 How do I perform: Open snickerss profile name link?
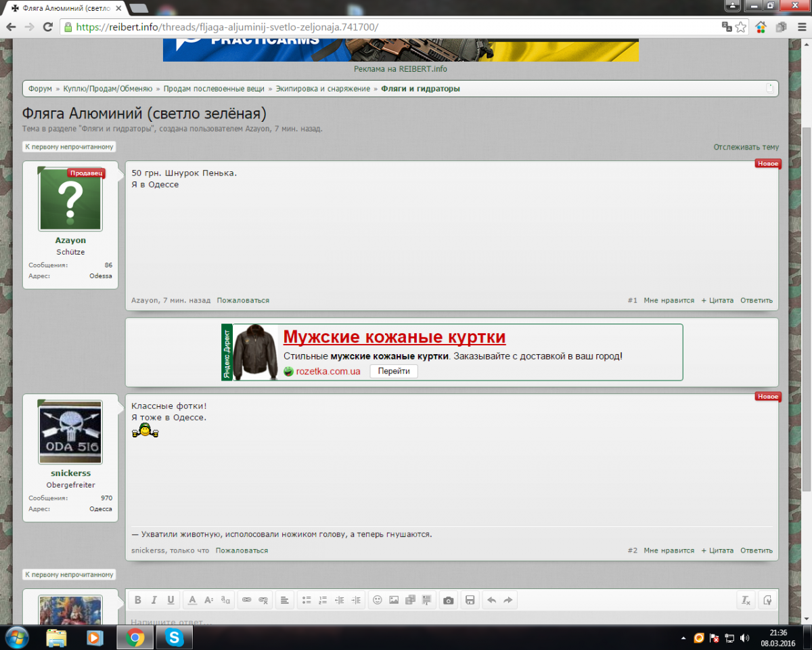tap(71, 473)
